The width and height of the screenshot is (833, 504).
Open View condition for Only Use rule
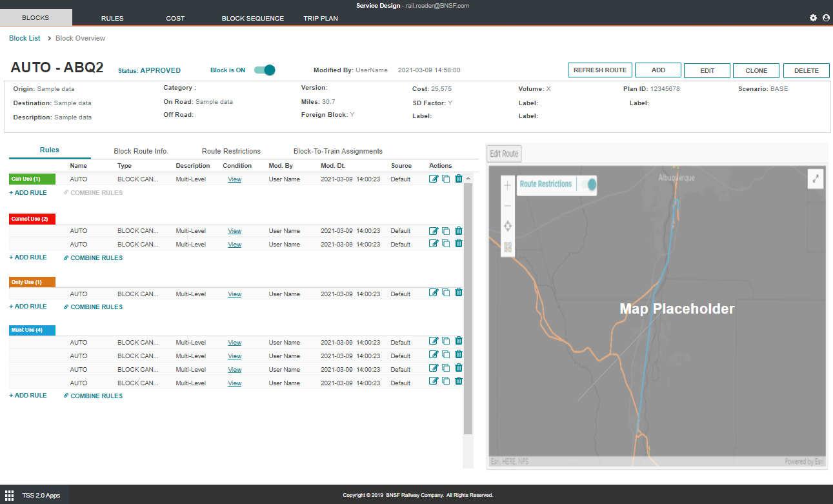click(235, 294)
